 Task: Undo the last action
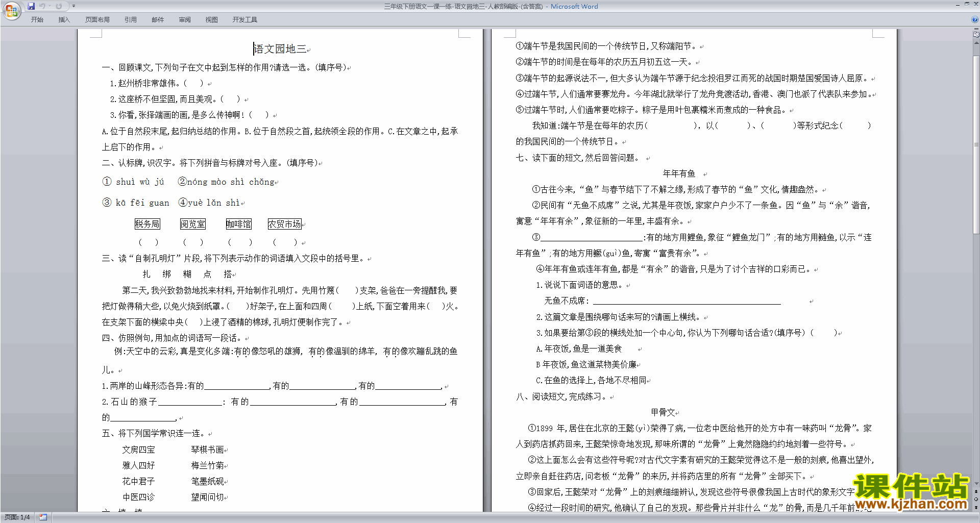pyautogui.click(x=42, y=6)
